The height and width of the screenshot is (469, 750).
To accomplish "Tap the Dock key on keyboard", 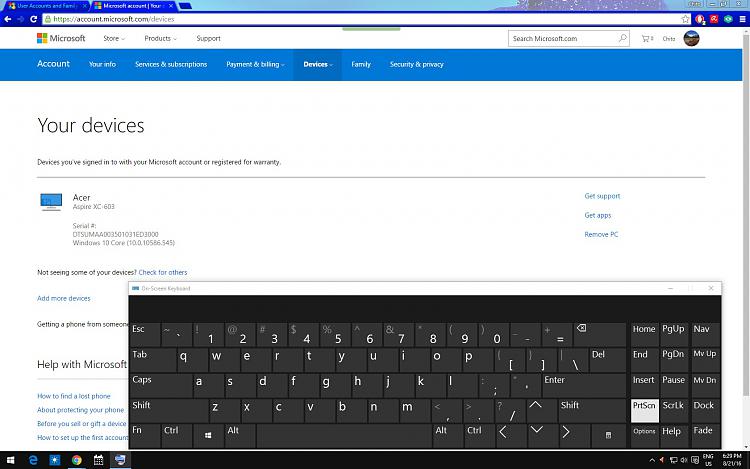I will 705,410.
